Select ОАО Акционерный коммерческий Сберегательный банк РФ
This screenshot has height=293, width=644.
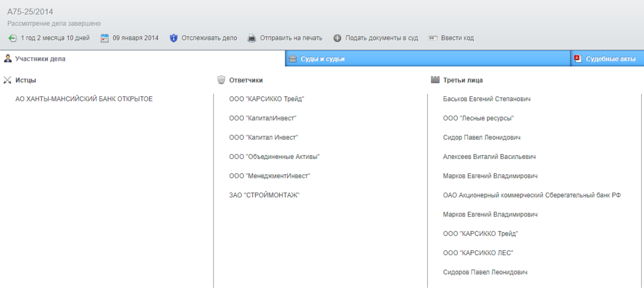coord(532,195)
